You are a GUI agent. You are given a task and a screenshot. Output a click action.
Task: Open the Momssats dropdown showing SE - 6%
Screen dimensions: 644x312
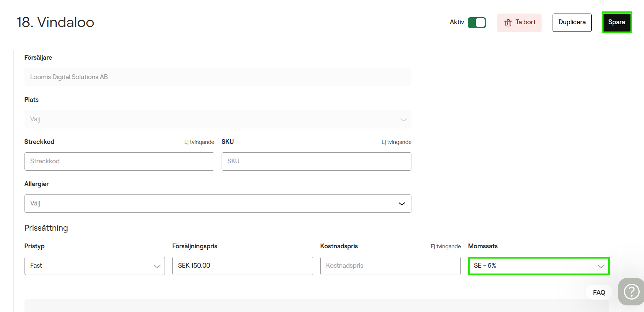point(538,266)
